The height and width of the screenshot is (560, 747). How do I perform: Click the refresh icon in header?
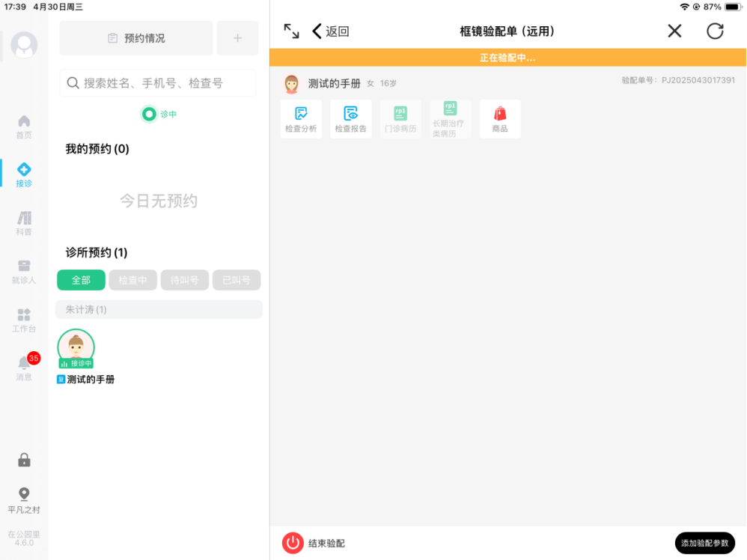pos(715,31)
